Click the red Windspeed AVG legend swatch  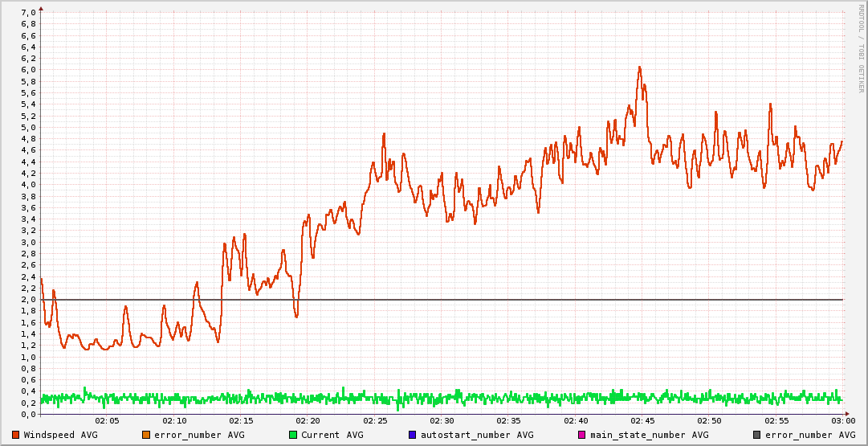point(16,435)
